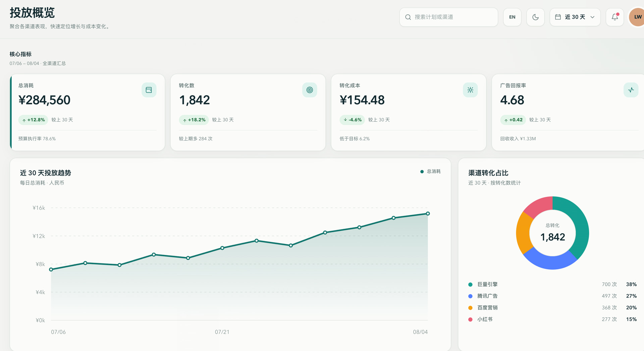The height and width of the screenshot is (351, 644).
Task: Select the ¥284,560 total spend value
Action: tap(44, 100)
